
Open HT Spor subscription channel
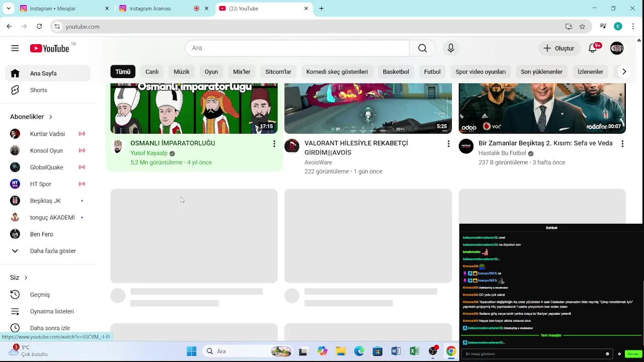pyautogui.click(x=48, y=184)
